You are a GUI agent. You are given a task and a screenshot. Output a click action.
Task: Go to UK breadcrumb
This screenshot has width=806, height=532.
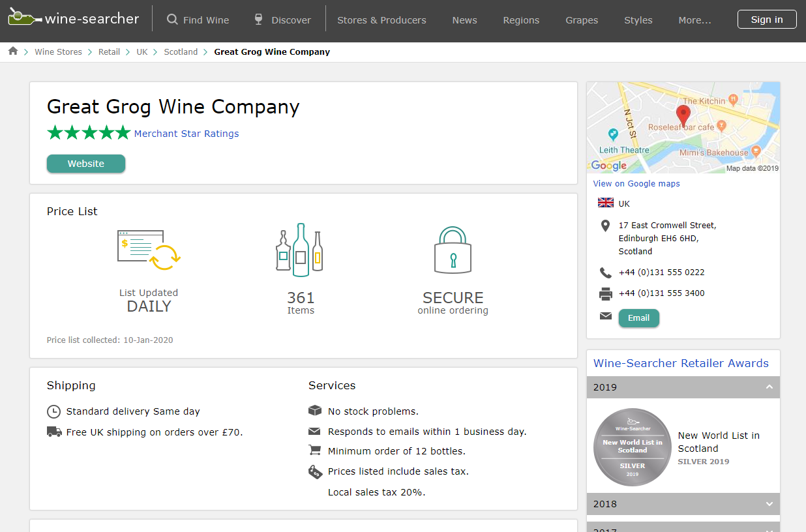tap(142, 52)
